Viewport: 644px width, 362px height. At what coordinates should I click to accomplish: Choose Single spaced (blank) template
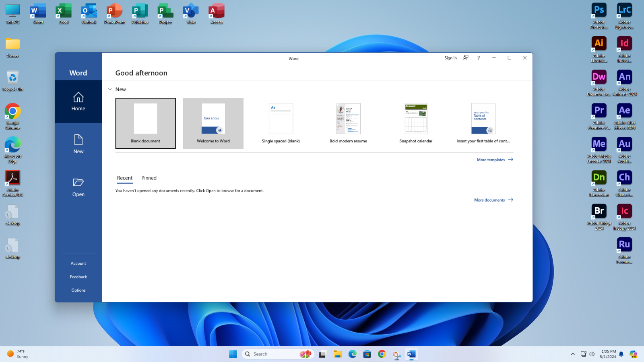[281, 123]
